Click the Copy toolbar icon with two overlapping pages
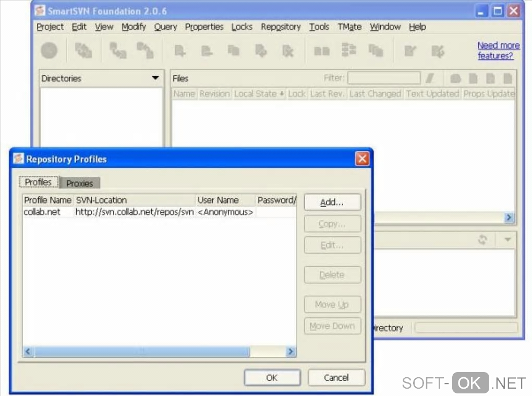 pyautogui.click(x=234, y=51)
